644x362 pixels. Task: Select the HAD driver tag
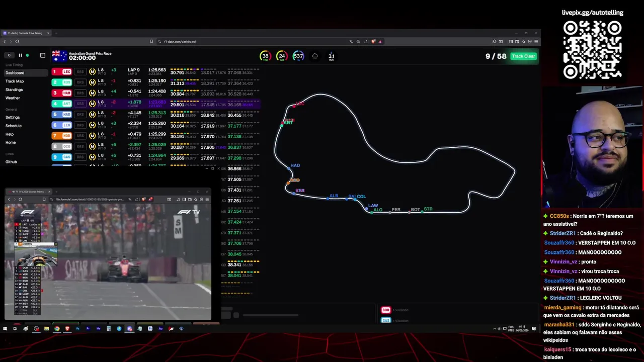[62, 115]
